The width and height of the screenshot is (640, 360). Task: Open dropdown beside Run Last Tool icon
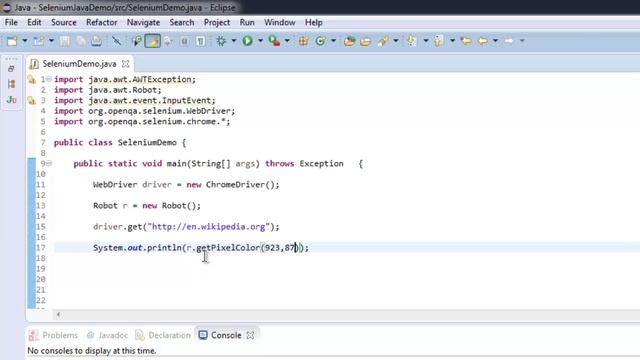287,41
